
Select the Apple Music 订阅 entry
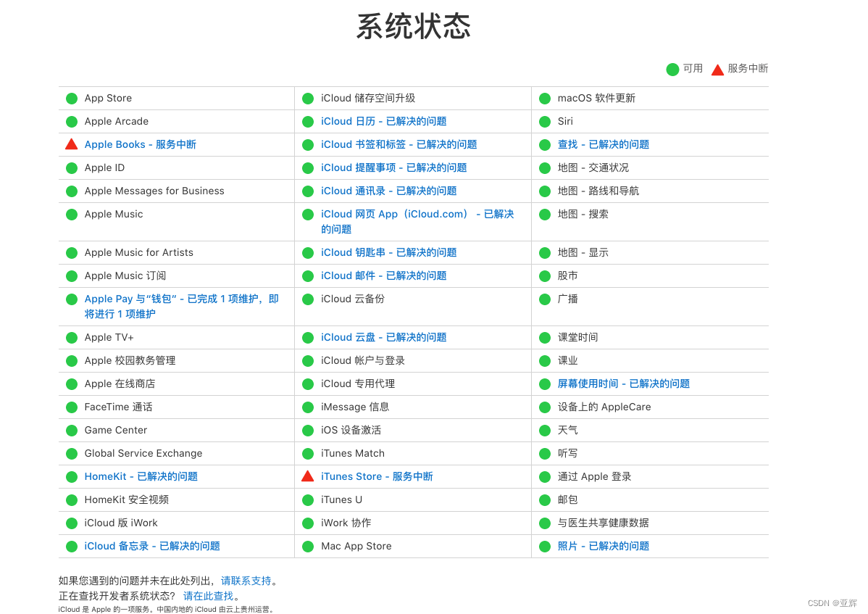(125, 275)
